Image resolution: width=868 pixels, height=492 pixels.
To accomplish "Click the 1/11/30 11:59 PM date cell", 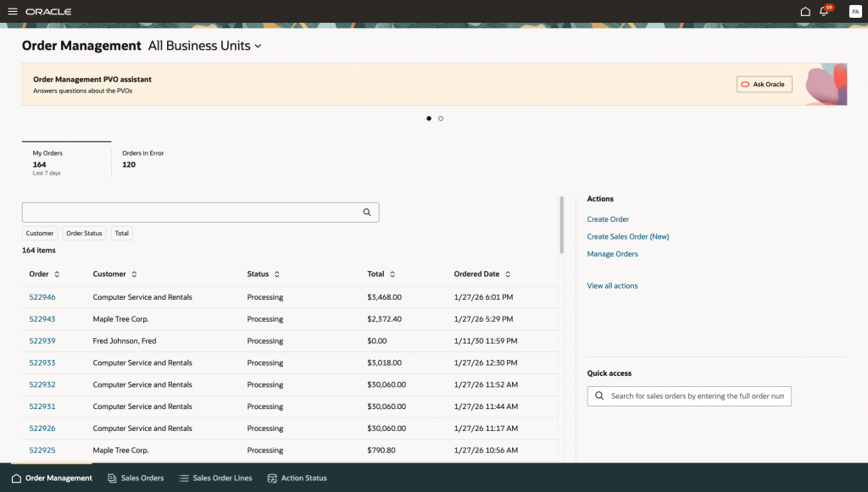I will [486, 341].
